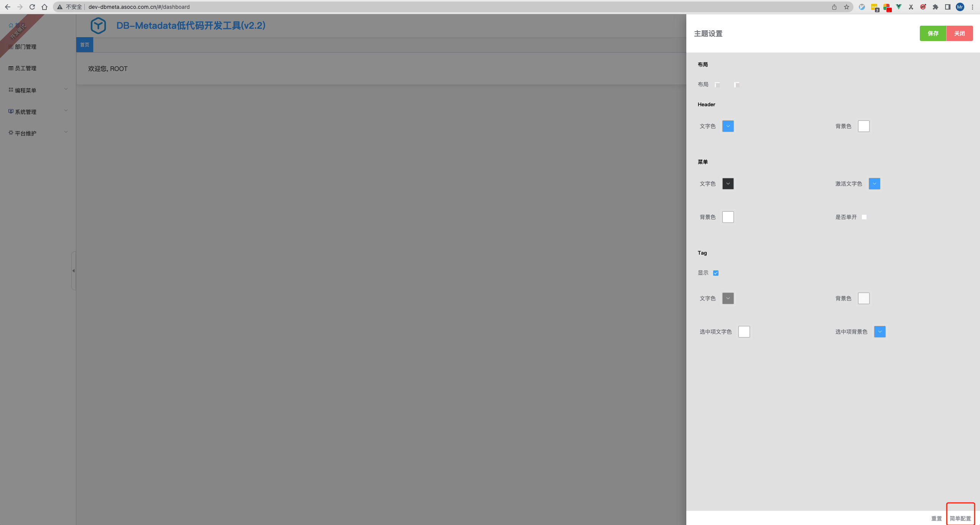This screenshot has width=980, height=525.
Task: Select the top-header layout icon
Action: tap(717, 85)
